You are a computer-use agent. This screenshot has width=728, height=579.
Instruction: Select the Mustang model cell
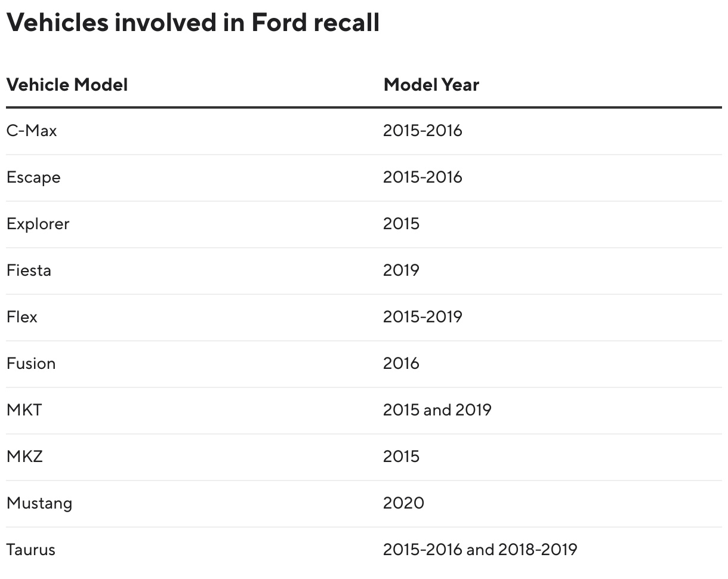coord(39,503)
